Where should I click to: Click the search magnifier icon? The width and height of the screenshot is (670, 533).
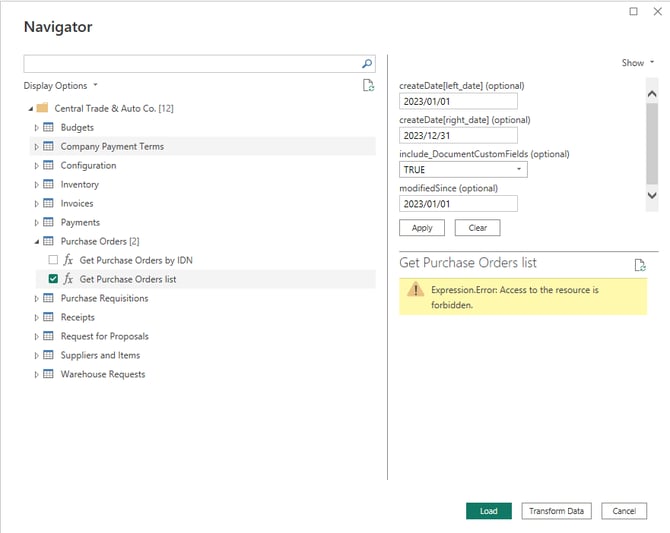point(367,64)
